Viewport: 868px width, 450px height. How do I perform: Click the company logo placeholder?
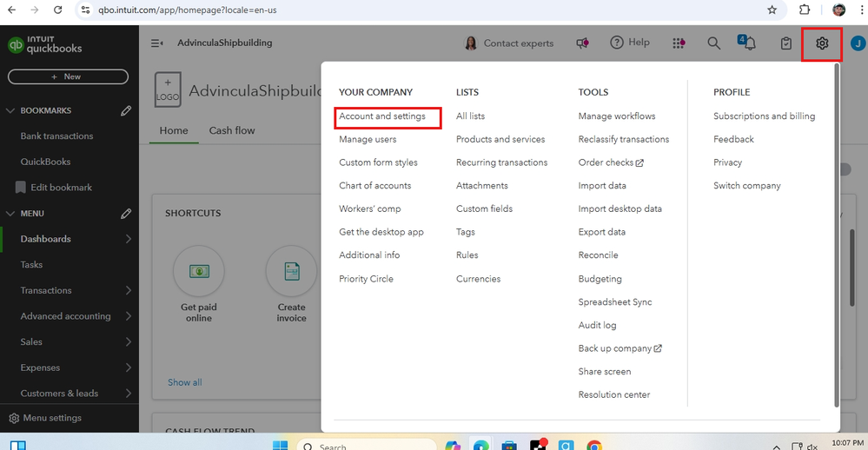pos(168,89)
